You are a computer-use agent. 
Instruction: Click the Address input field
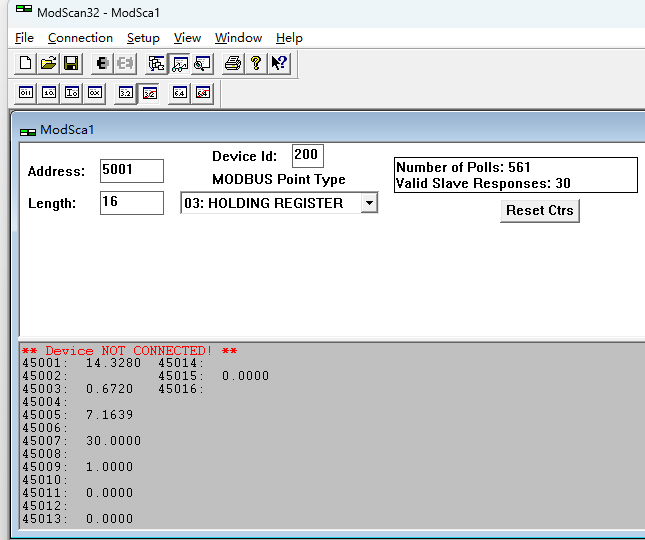pos(131,170)
